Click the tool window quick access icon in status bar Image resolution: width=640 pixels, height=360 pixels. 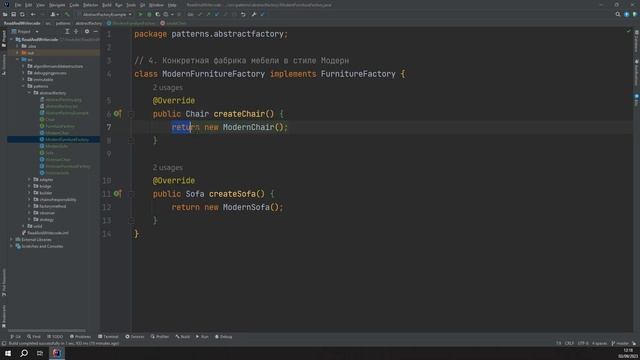[x=4, y=344]
